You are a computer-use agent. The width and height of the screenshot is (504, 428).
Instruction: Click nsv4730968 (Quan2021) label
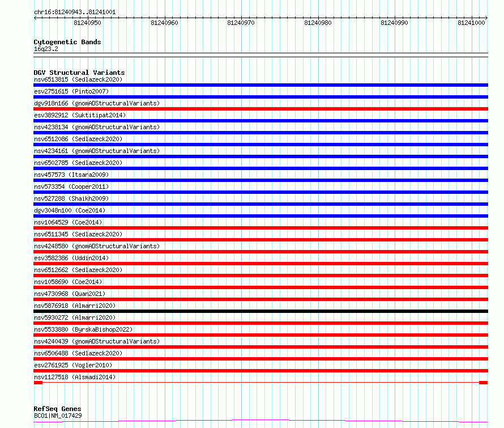(x=70, y=294)
